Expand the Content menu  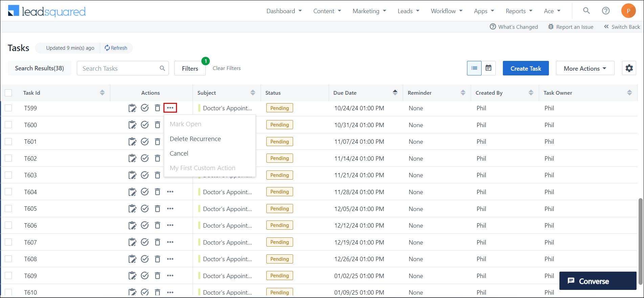[x=327, y=11]
